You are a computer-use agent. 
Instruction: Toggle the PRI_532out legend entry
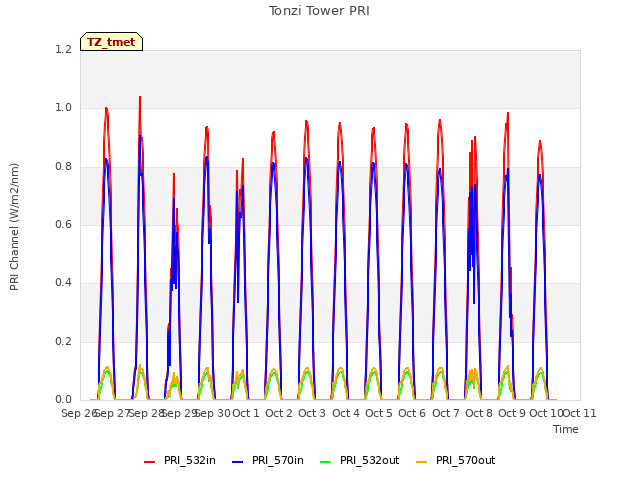[x=360, y=460]
